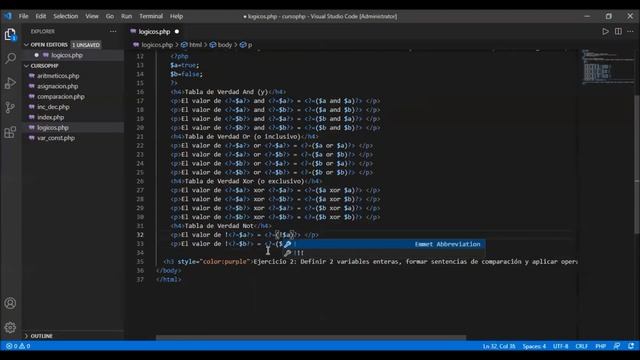This screenshot has width=640, height=360.
Task: Click the VS Code logo icon
Action: click(8, 16)
